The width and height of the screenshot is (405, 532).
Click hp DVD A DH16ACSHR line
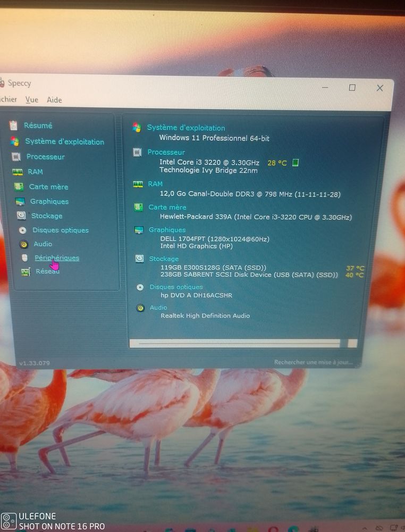pyautogui.click(x=196, y=295)
